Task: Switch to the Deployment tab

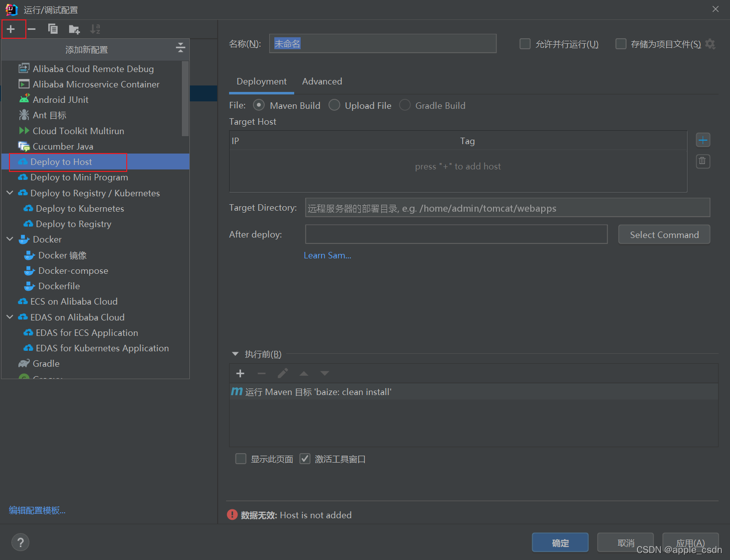Action: [x=261, y=81]
